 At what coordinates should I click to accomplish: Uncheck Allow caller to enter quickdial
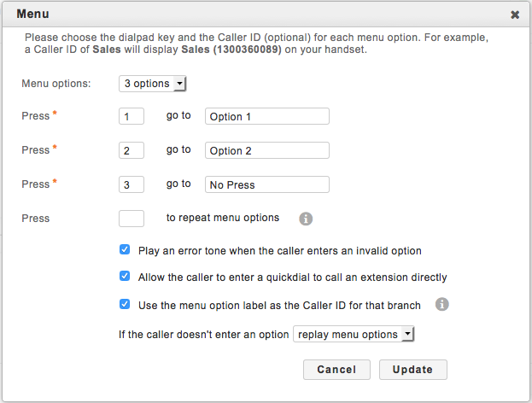pos(125,277)
